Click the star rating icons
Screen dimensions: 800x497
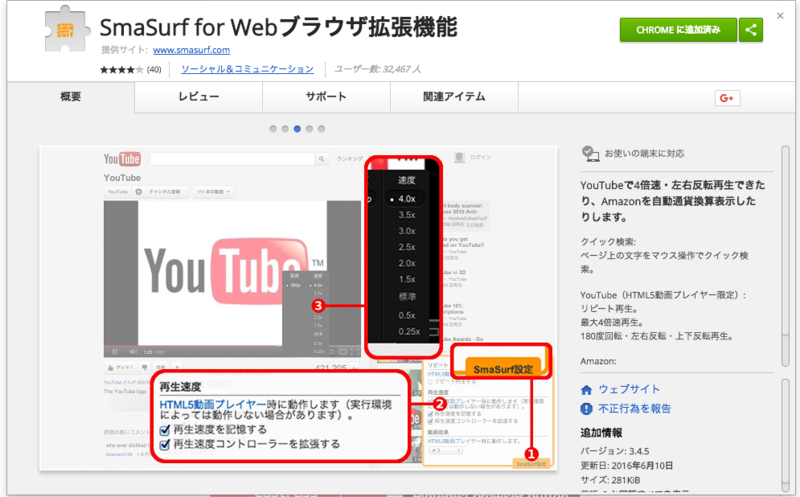pyautogui.click(x=121, y=69)
